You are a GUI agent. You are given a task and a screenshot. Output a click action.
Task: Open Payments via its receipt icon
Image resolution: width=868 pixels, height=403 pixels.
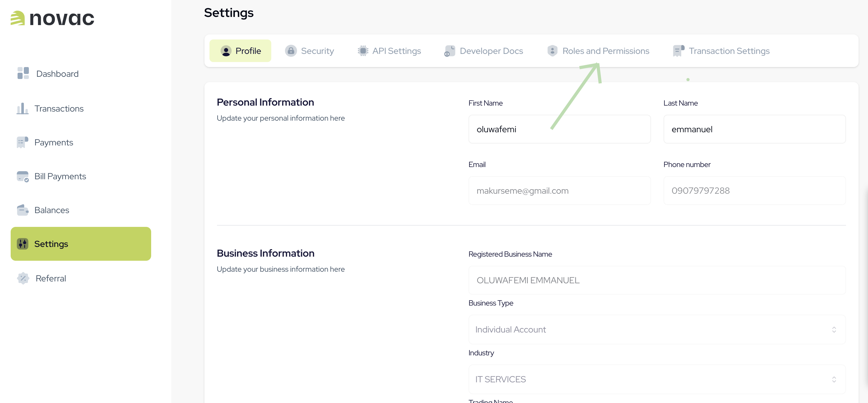[22, 142]
